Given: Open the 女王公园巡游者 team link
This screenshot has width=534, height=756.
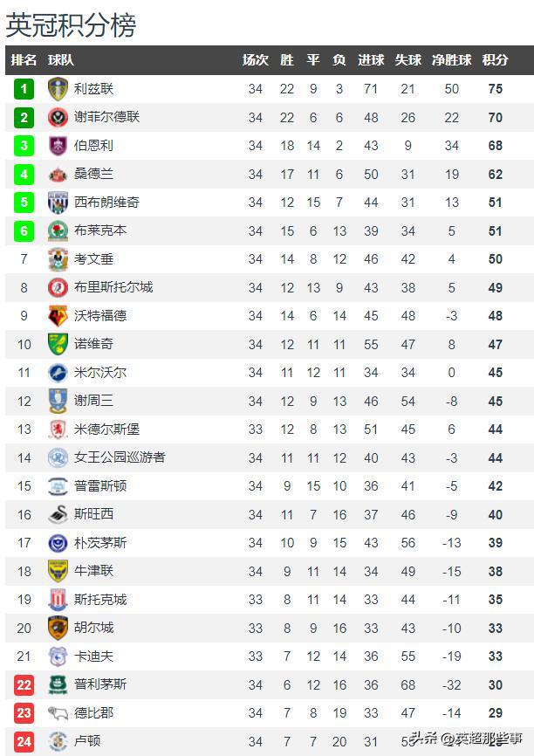Looking at the screenshot, I should click(x=120, y=457).
